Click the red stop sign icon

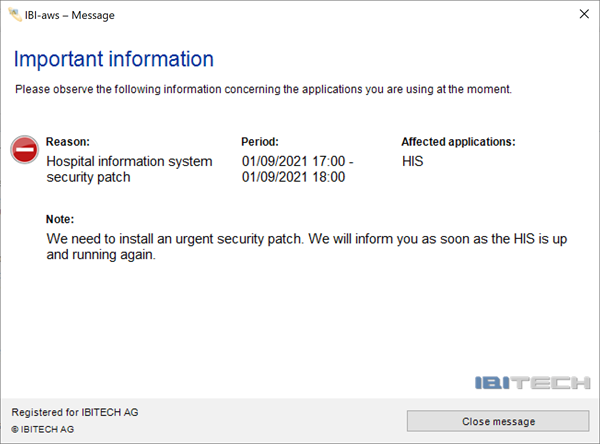[24, 150]
